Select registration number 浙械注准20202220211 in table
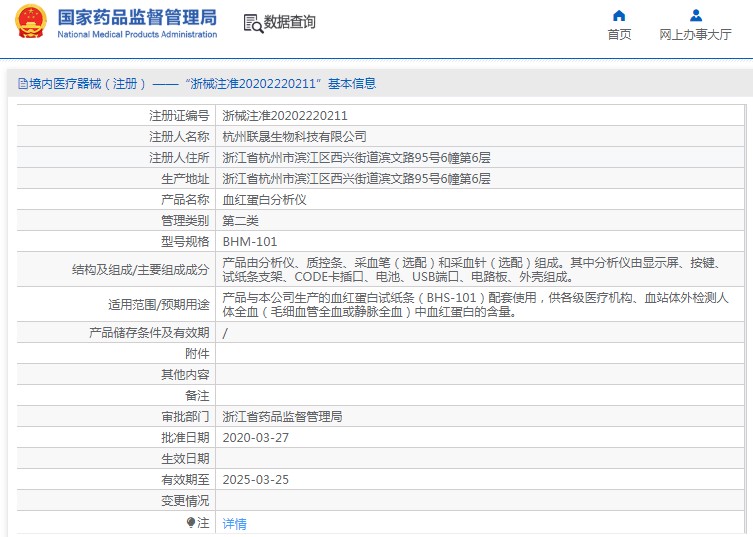 point(285,116)
